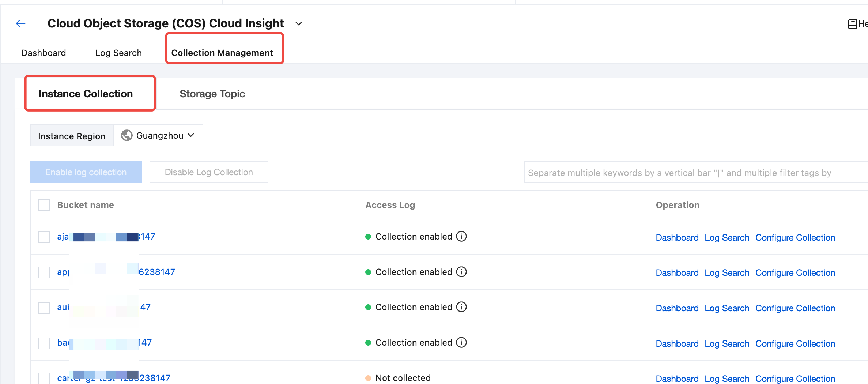Select the checkbox for bucket ending 6238147

pos(44,272)
